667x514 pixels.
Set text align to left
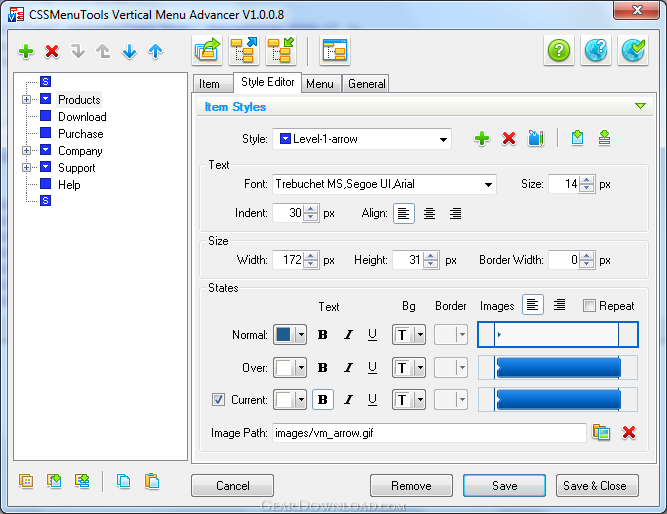[404, 213]
